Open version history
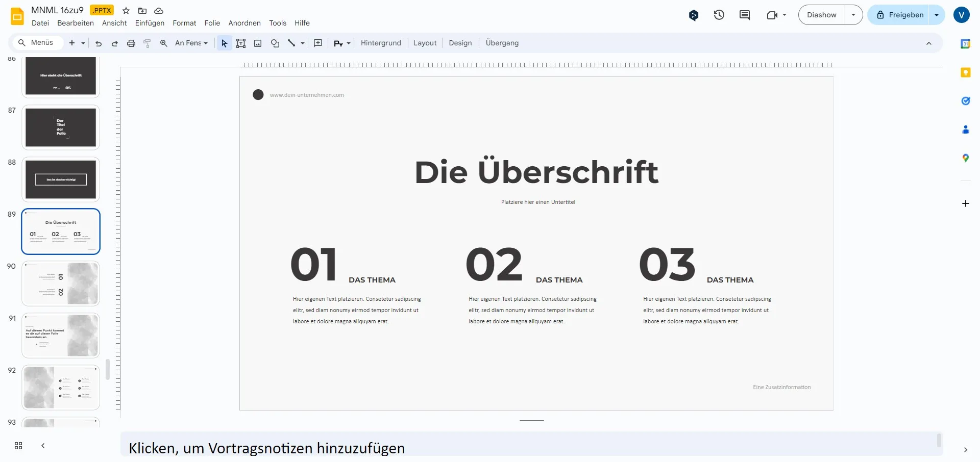The image size is (980, 462). coord(719,15)
